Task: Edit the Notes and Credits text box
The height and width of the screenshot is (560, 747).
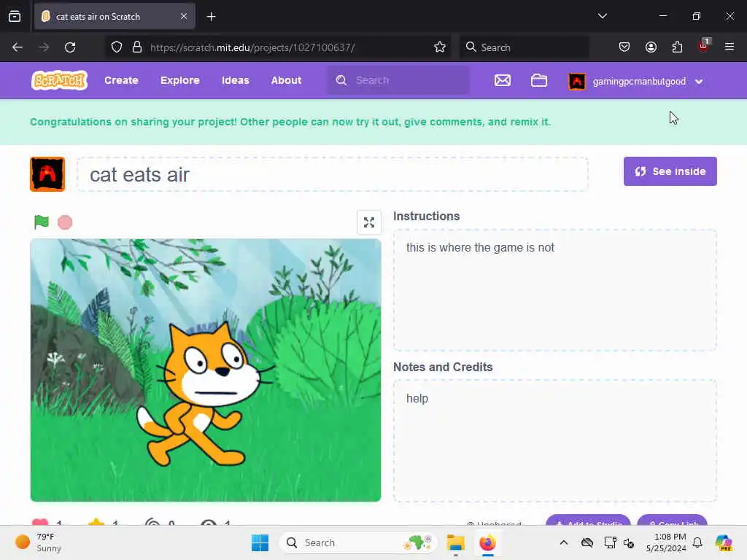Action: tap(554, 440)
